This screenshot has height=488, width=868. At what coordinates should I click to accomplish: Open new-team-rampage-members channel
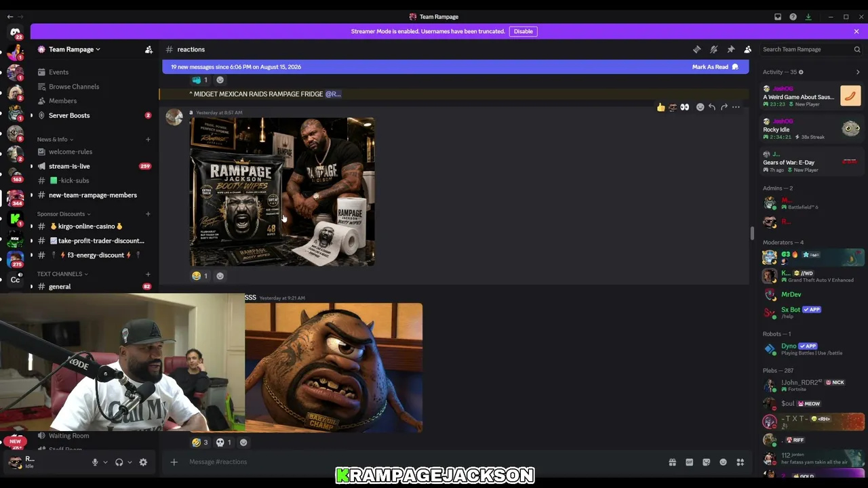pyautogui.click(x=94, y=195)
